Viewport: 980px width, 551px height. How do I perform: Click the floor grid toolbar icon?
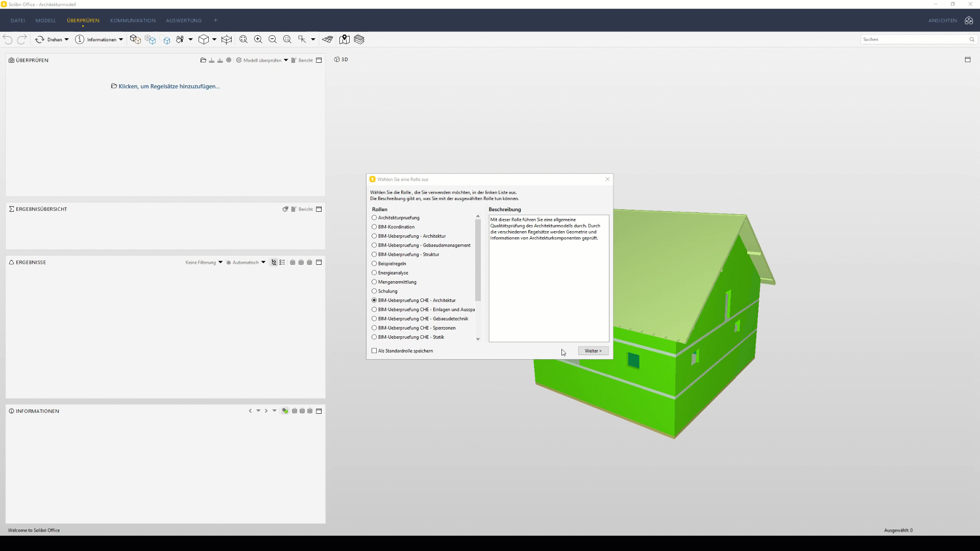328,39
